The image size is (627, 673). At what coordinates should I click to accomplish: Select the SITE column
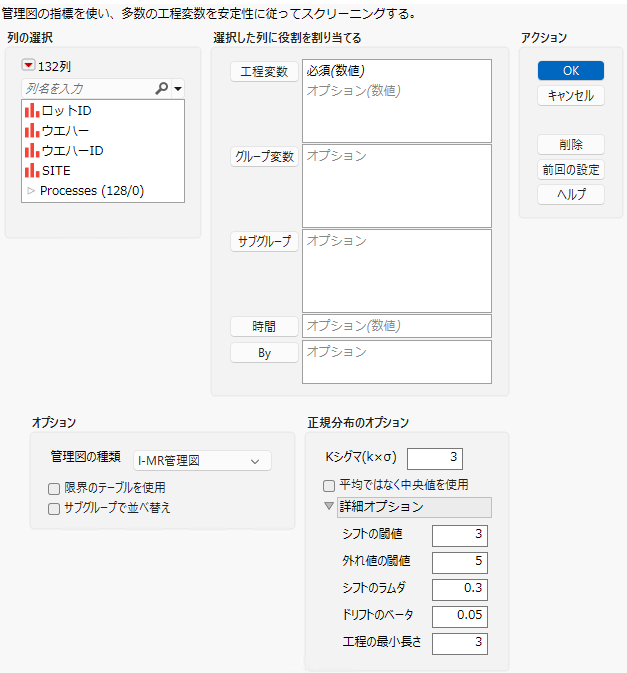point(56,170)
